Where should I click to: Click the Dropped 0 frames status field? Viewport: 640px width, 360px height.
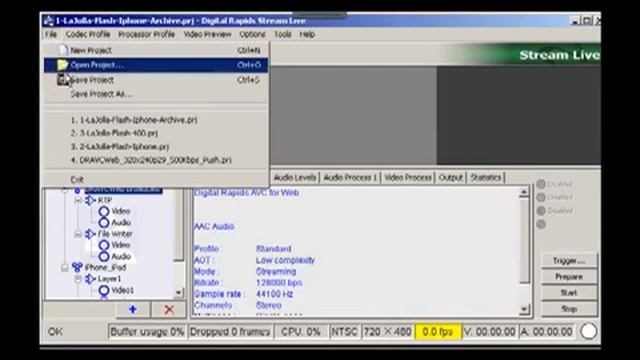(x=230, y=332)
